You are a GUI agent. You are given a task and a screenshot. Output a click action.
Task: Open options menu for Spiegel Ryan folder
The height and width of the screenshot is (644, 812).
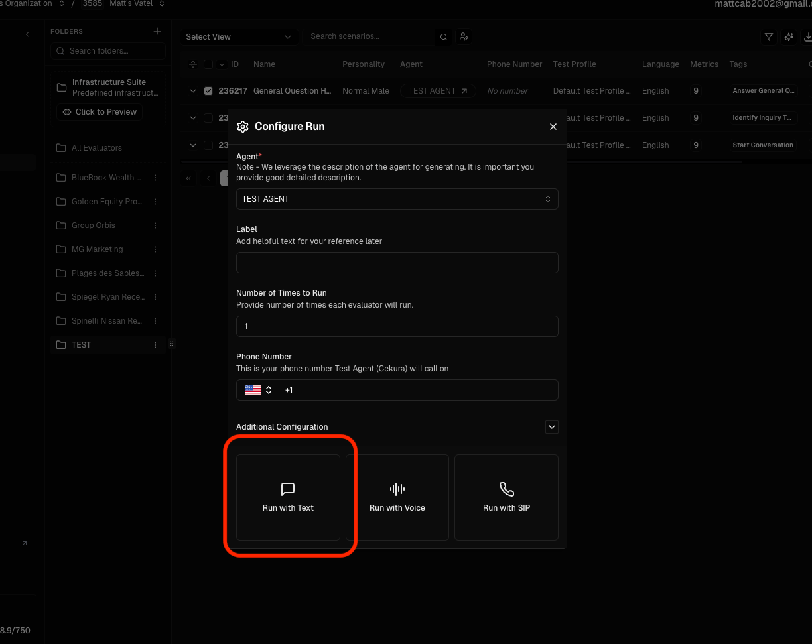point(155,297)
